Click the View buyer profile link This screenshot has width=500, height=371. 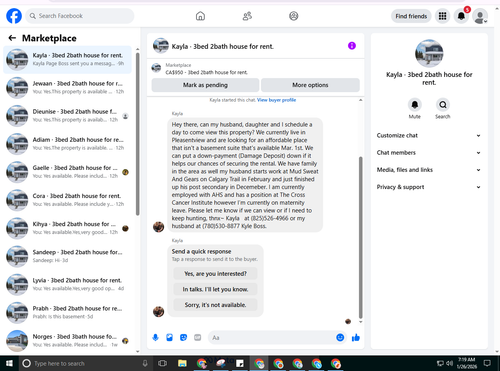point(276,100)
